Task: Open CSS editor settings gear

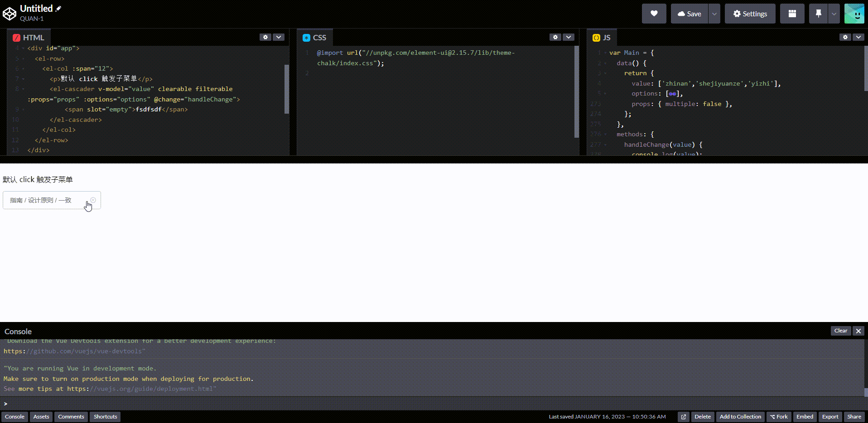Action: [x=555, y=37]
